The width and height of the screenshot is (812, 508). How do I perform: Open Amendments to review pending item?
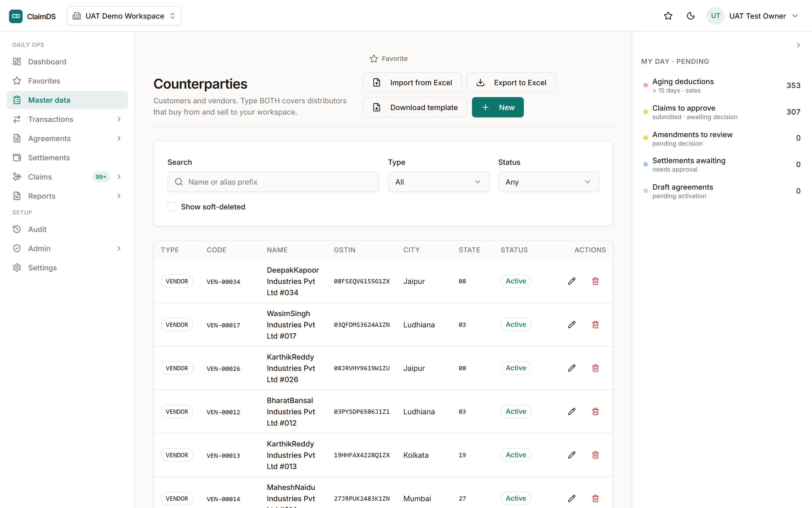click(721, 138)
